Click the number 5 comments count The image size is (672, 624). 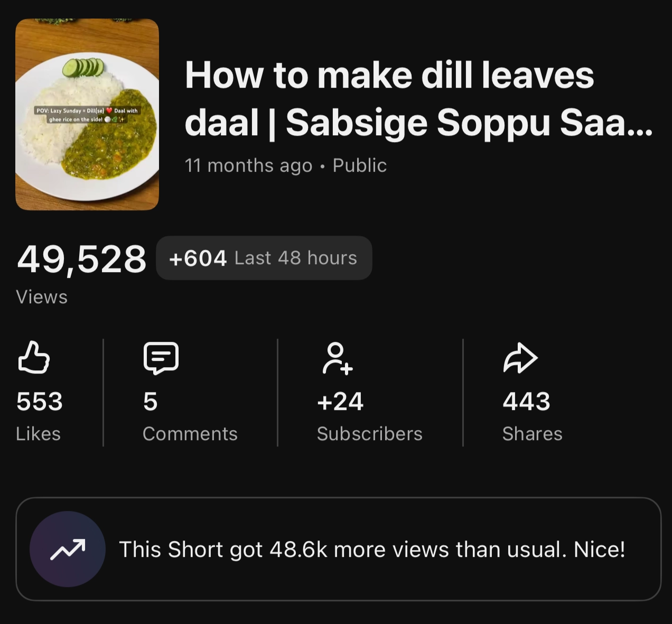pyautogui.click(x=151, y=401)
